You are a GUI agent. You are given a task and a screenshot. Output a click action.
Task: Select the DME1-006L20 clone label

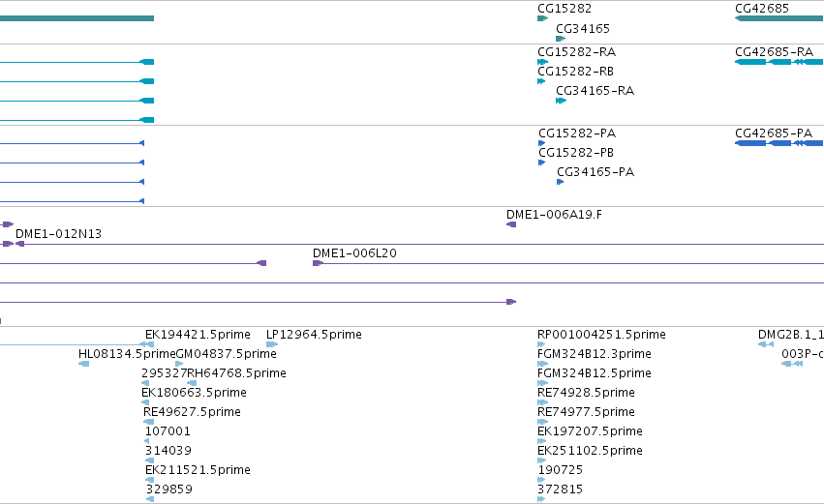354,253
